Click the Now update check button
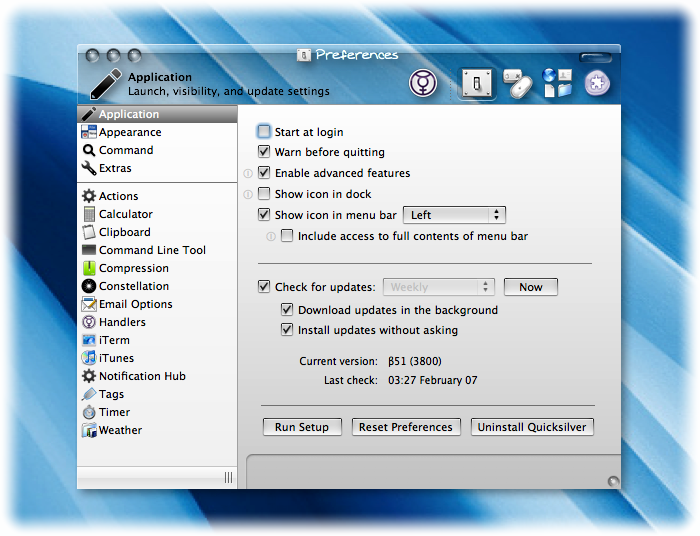 [x=530, y=287]
